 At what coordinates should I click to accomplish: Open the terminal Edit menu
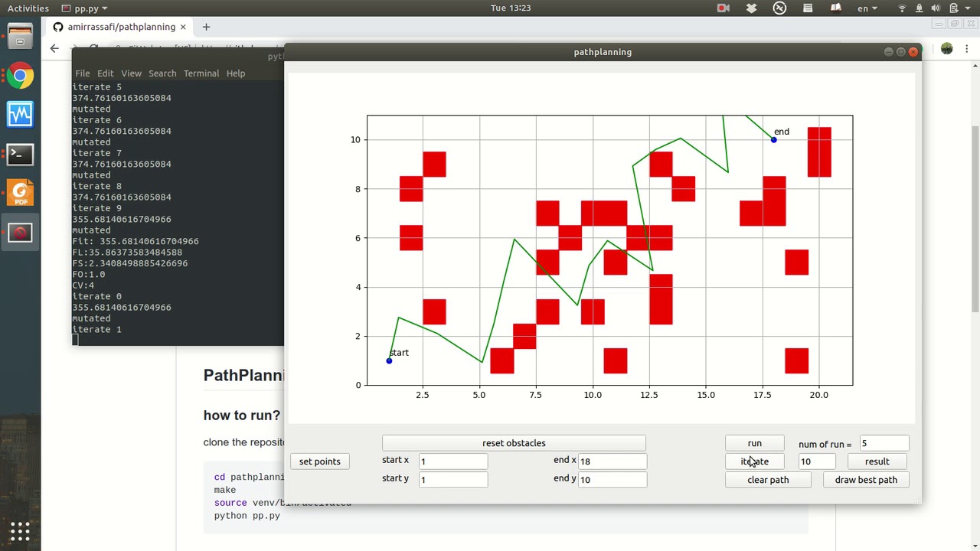[106, 73]
